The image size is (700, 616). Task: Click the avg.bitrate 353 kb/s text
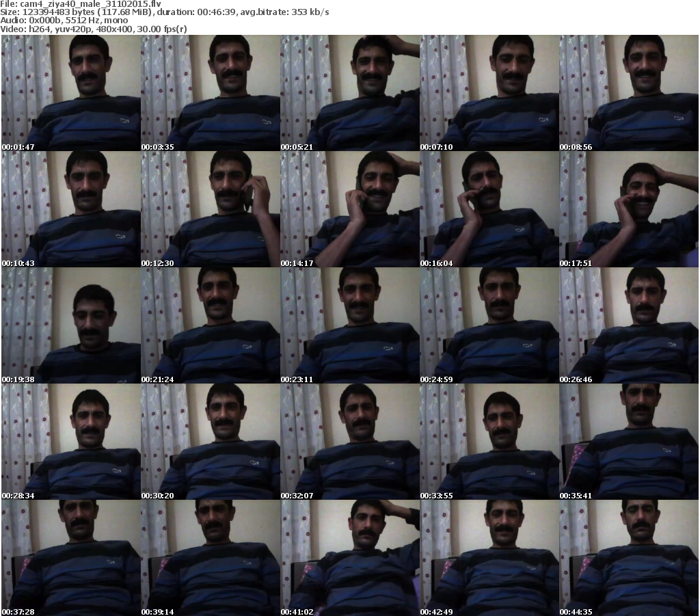coord(285,12)
